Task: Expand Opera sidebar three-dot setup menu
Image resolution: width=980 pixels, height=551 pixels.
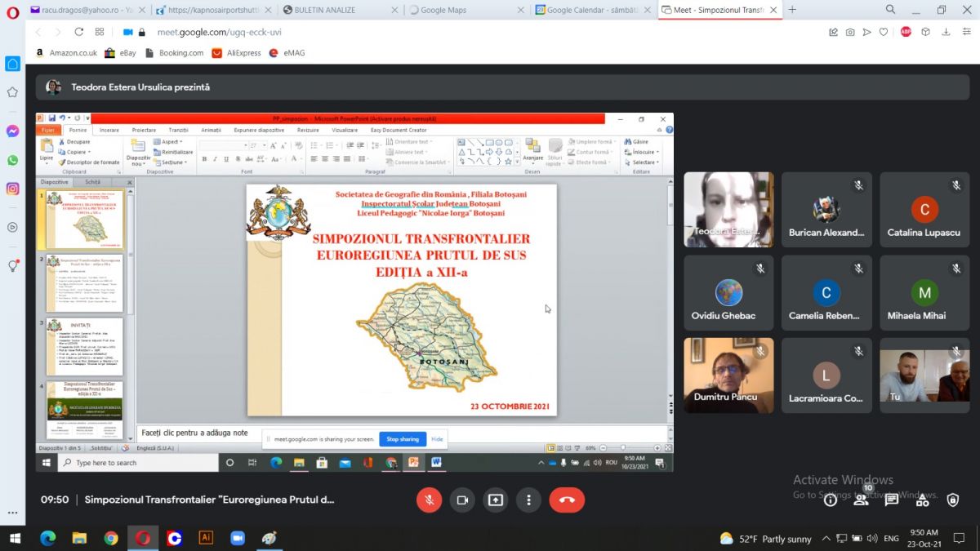Action: point(12,513)
